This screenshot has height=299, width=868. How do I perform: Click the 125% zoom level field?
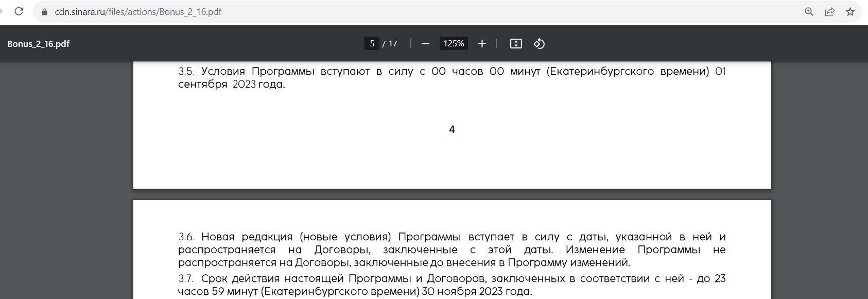454,43
